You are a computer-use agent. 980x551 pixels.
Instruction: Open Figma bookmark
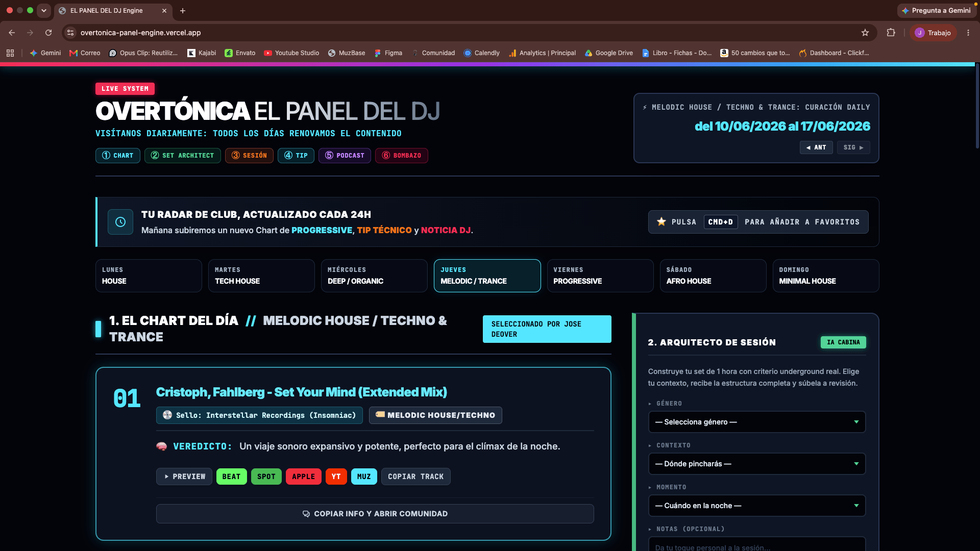click(x=388, y=53)
